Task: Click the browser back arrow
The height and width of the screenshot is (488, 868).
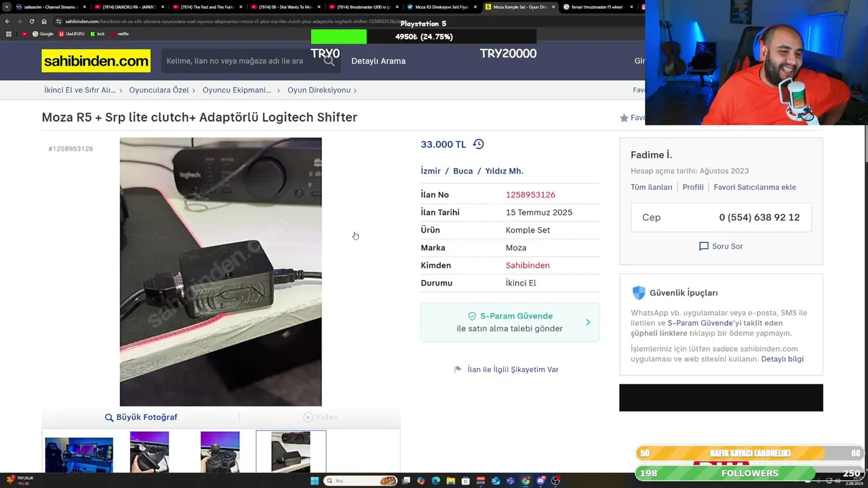Action: pyautogui.click(x=7, y=21)
